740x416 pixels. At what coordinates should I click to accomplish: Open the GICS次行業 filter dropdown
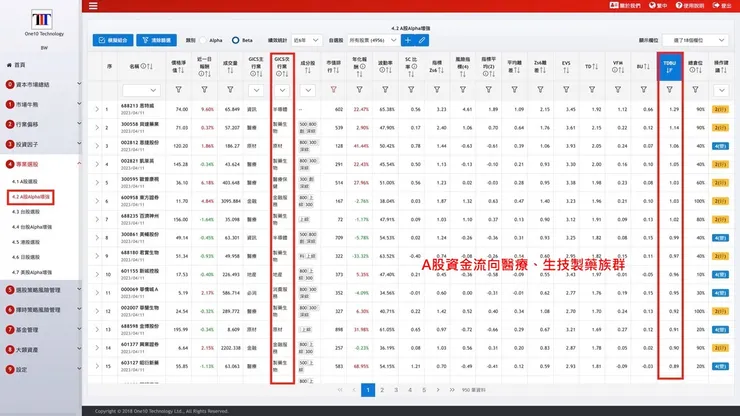[282, 90]
